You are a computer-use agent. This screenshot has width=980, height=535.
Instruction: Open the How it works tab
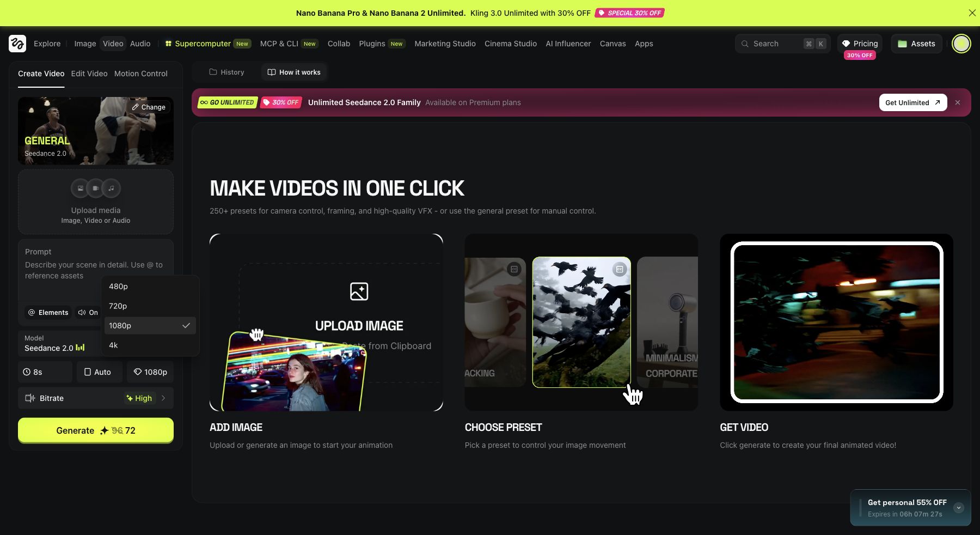pyautogui.click(x=294, y=72)
